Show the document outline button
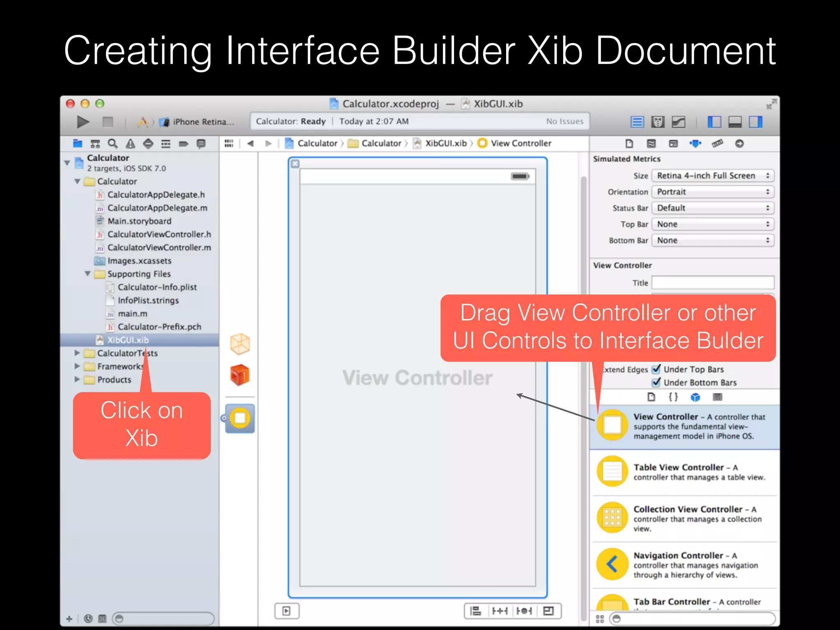This screenshot has height=630, width=840. click(287, 611)
